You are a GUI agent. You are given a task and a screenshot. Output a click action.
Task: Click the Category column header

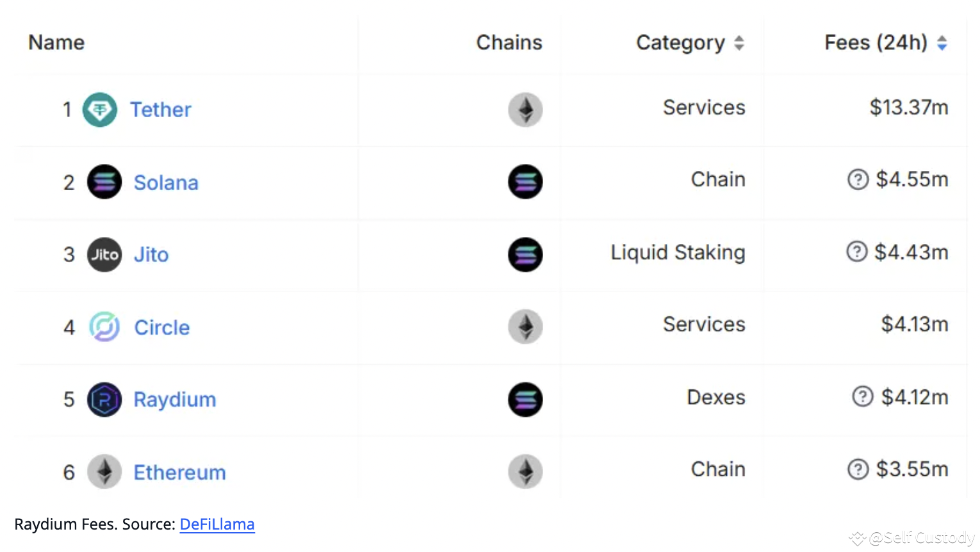680,42
